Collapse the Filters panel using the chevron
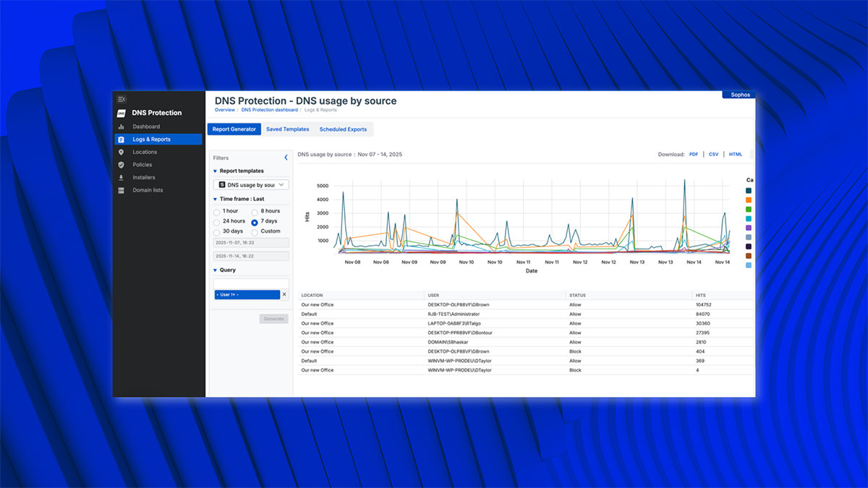This screenshot has height=488, width=868. point(285,158)
